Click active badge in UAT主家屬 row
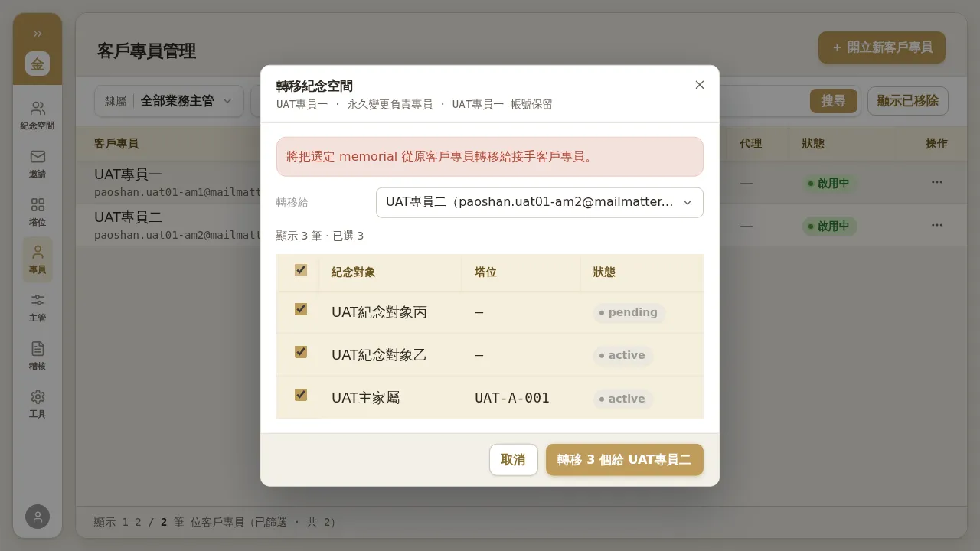The image size is (980, 551). (x=622, y=399)
